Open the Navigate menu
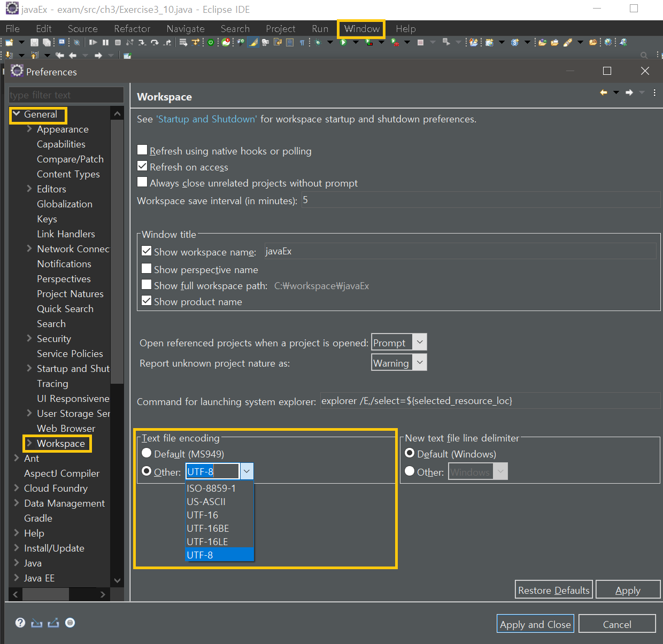 tap(186, 29)
